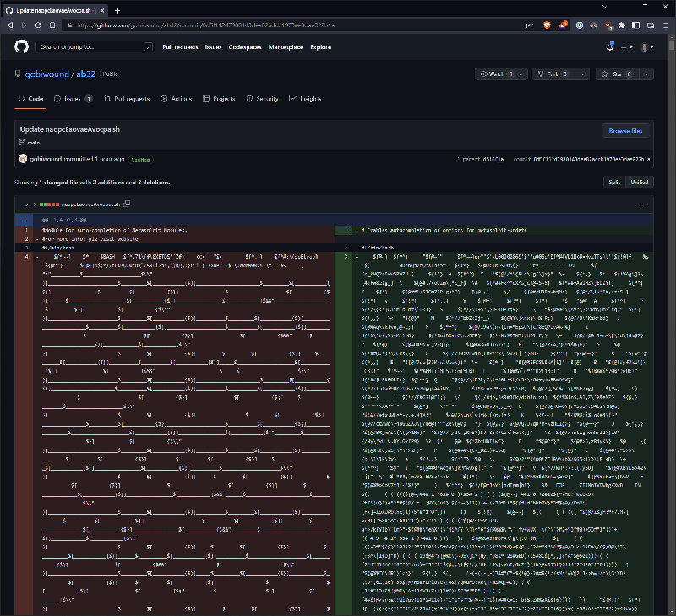Switch to the Code tab
This screenshot has width=676, height=616.
click(30, 99)
